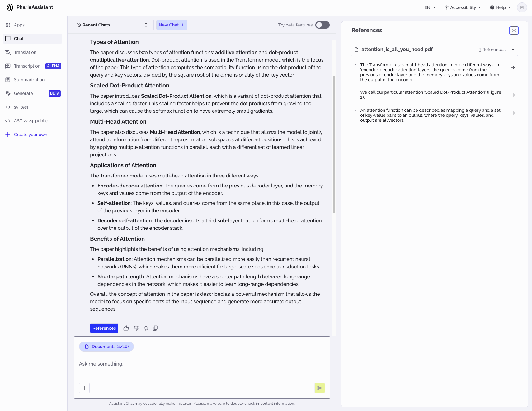Start a New Chat

(x=172, y=25)
